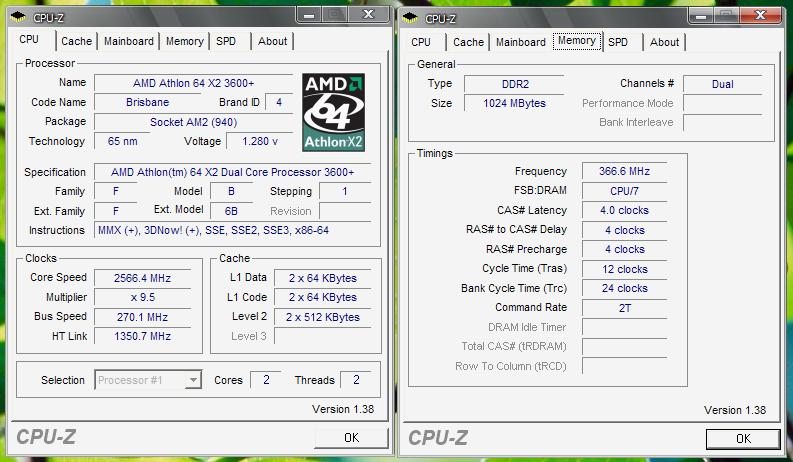The height and width of the screenshot is (462, 793).
Task: Click the CPU-Z app icon in right window title bar
Action: pyautogui.click(x=410, y=19)
